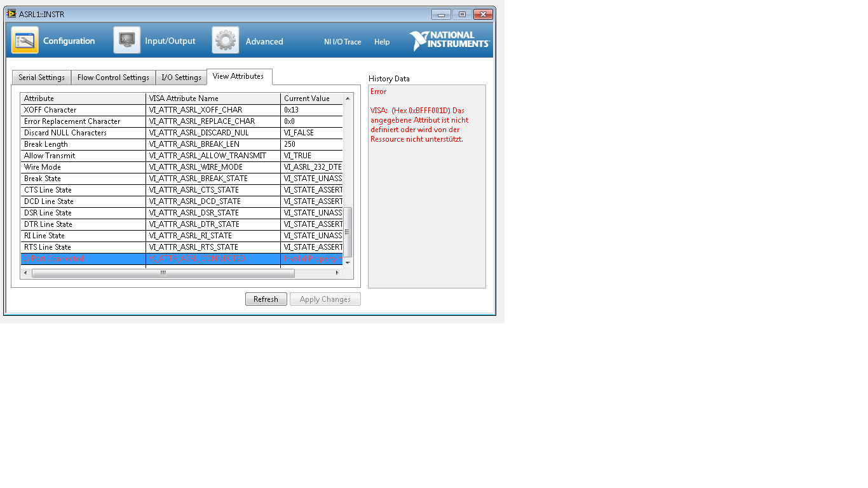This screenshot has width=868, height=488.
Task: Select the Wire Mode attribute row
Action: [182, 167]
